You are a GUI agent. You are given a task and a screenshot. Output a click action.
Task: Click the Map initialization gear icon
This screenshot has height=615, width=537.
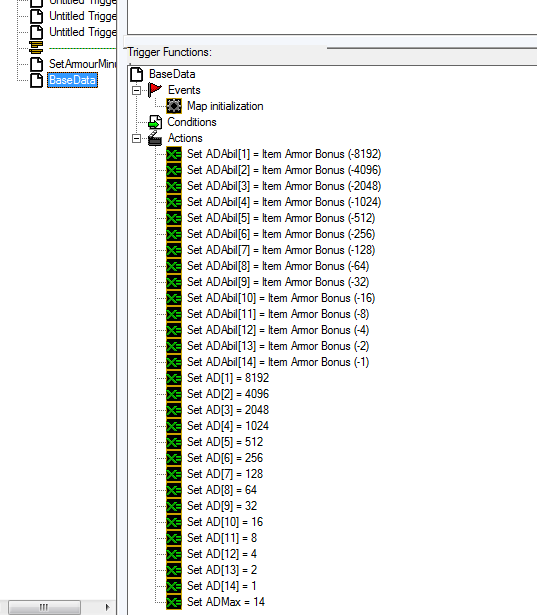pyautogui.click(x=174, y=106)
